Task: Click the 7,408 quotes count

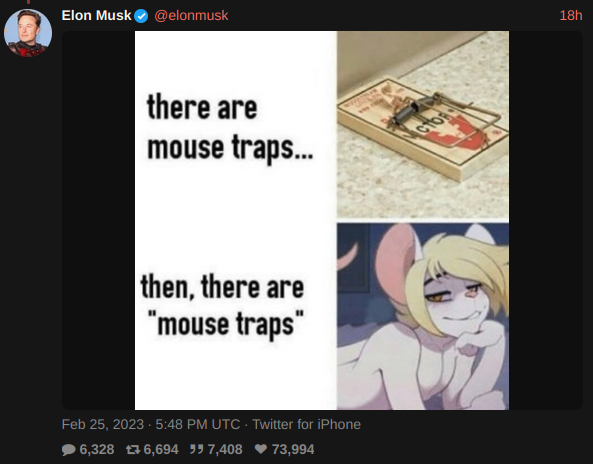Action: pyautogui.click(x=225, y=449)
